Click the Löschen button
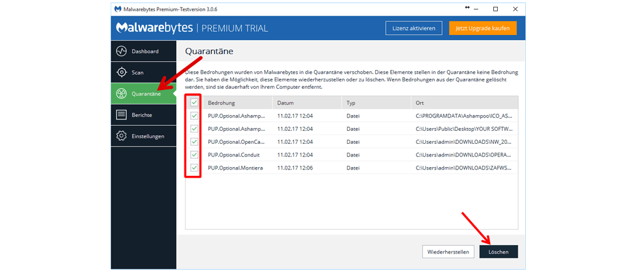644x274 pixels. pos(498,252)
